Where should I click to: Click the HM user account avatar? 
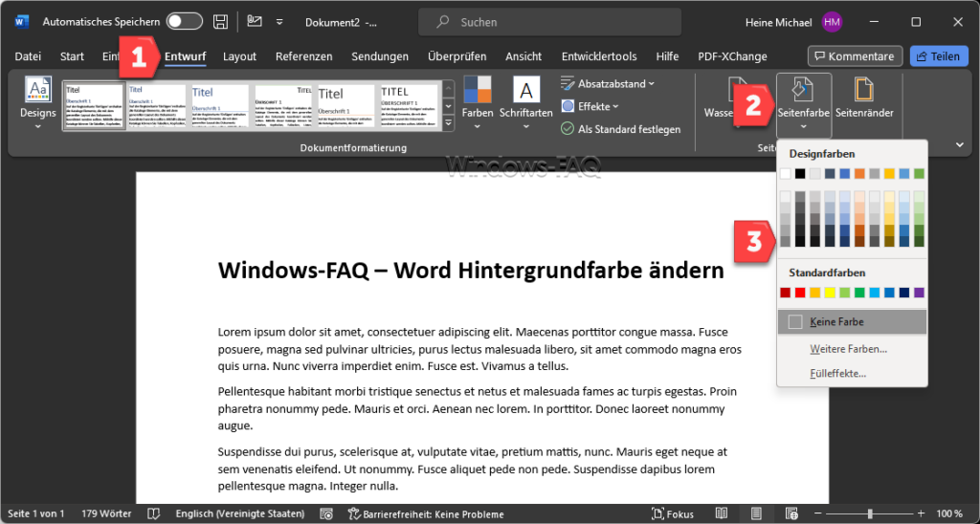pos(832,22)
